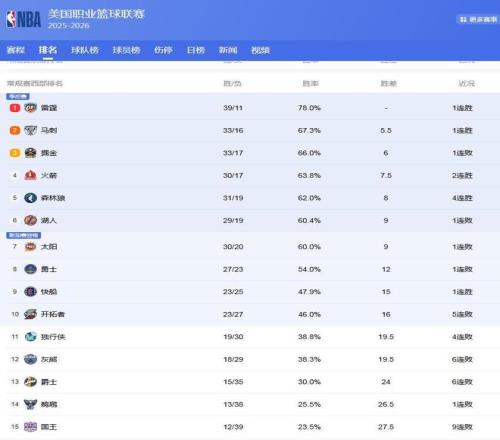This screenshot has width=500, height=440.
Task: Open the 球队榜 team stats tab
Action: (85, 50)
